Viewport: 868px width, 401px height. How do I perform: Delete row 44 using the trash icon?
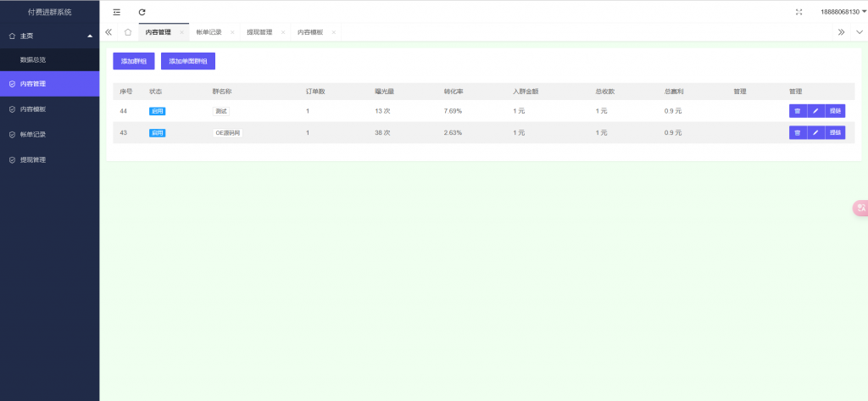point(798,111)
